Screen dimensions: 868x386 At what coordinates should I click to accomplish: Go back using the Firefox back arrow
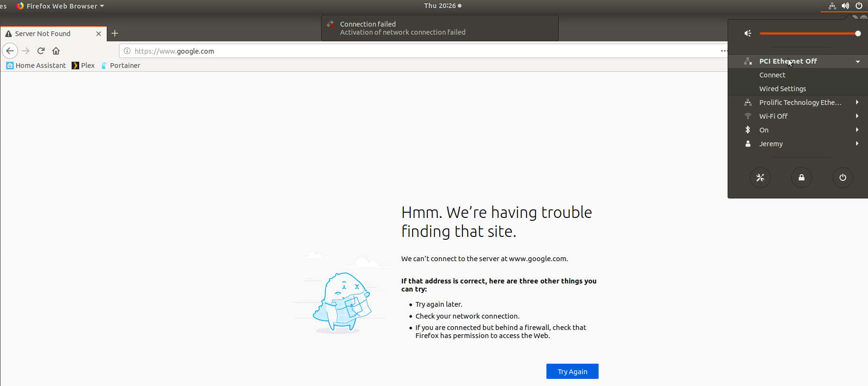(x=10, y=51)
